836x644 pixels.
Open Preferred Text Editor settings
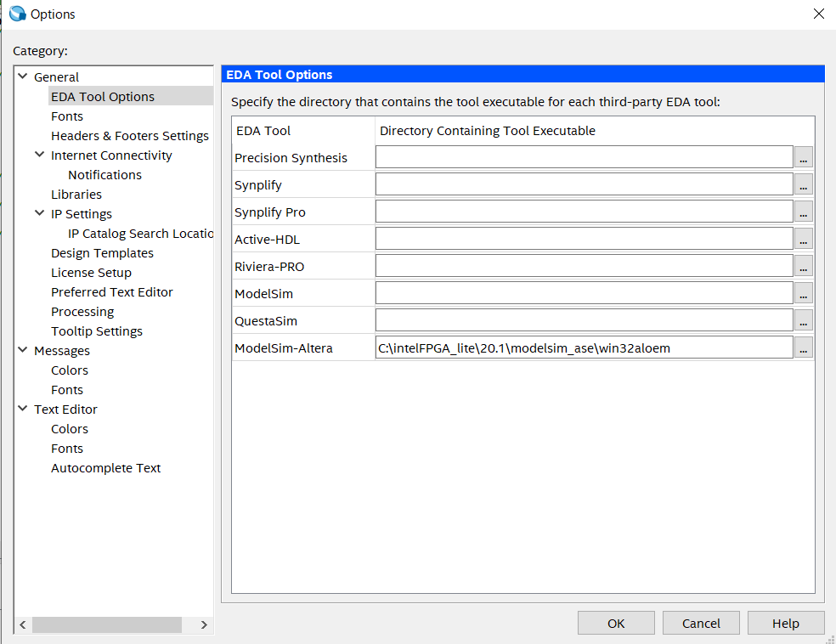112,292
